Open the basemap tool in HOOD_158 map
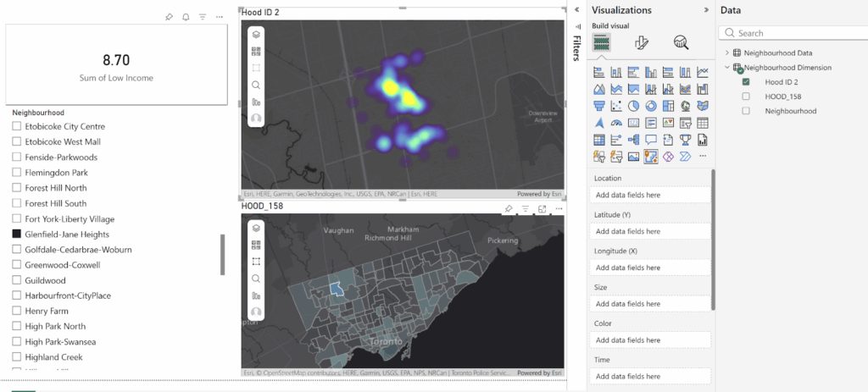This screenshot has width=868, height=392. (256, 244)
